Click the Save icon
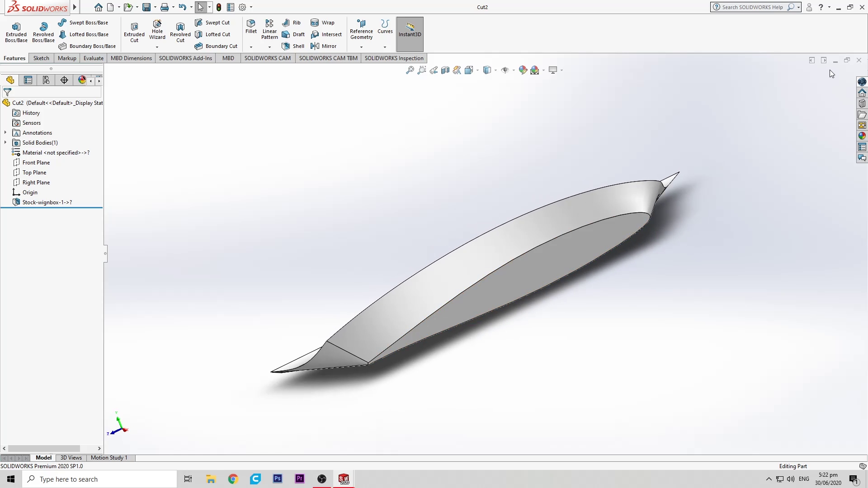Image resolution: width=868 pixels, height=488 pixels. pos(146,7)
